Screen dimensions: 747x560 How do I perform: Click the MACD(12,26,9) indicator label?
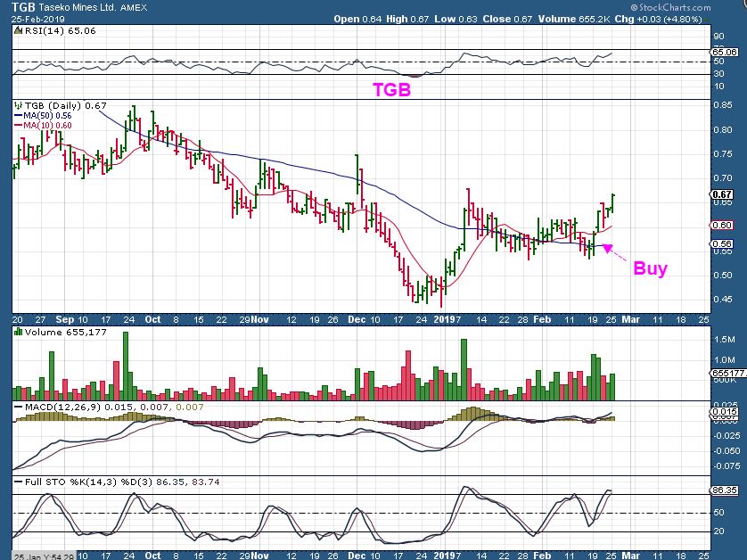pyautogui.click(x=63, y=407)
